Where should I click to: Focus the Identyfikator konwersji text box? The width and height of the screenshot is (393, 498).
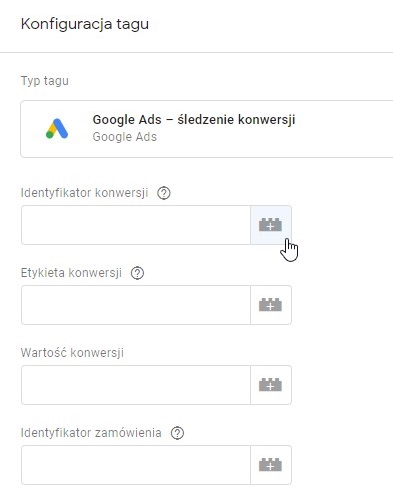click(136, 225)
